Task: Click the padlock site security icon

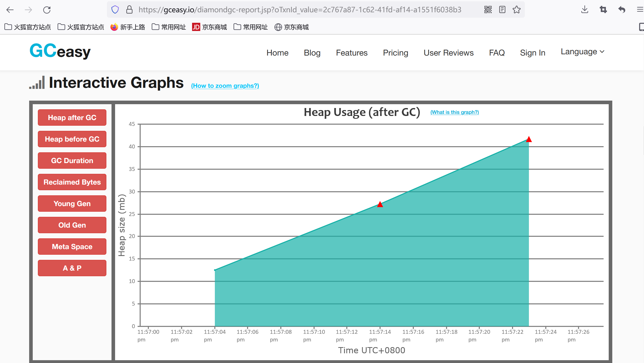Action: click(x=129, y=10)
